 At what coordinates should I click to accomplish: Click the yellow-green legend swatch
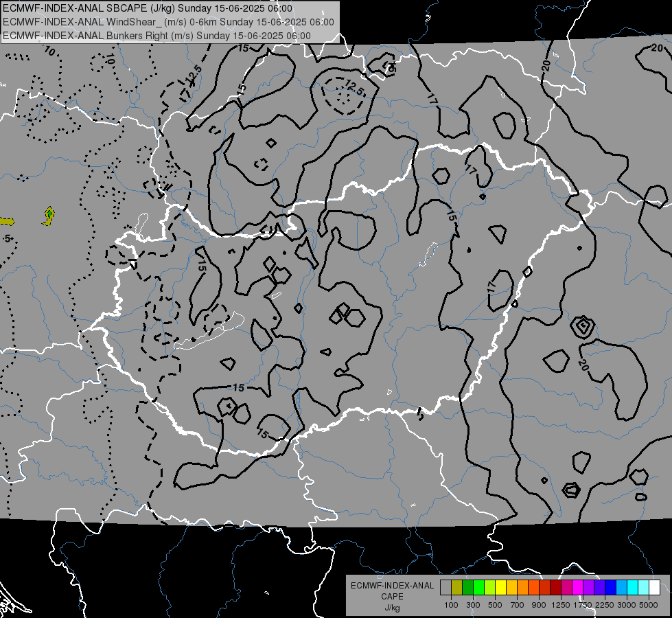(490, 588)
